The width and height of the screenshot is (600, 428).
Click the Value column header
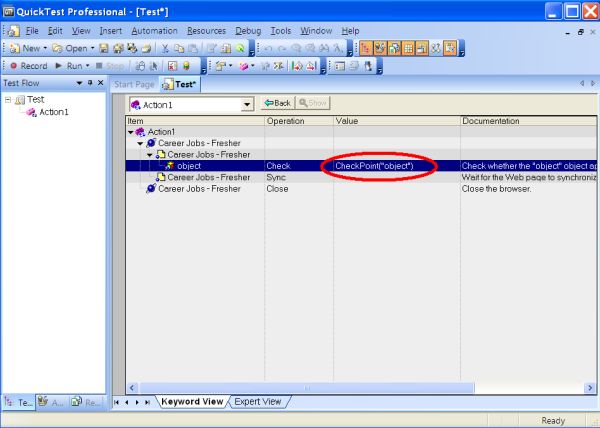pos(396,121)
